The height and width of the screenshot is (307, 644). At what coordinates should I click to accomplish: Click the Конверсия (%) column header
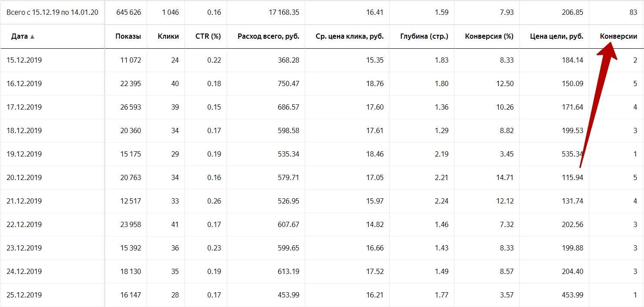[489, 37]
